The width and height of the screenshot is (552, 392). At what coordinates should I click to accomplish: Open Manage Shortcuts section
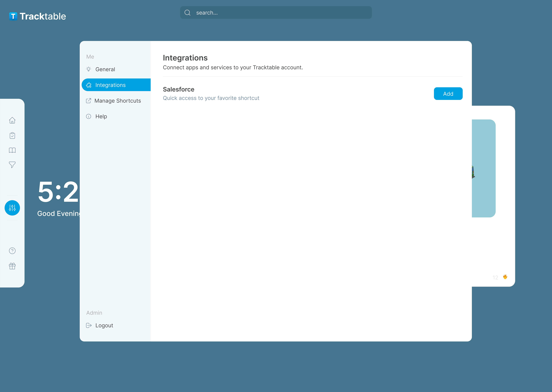[117, 101]
